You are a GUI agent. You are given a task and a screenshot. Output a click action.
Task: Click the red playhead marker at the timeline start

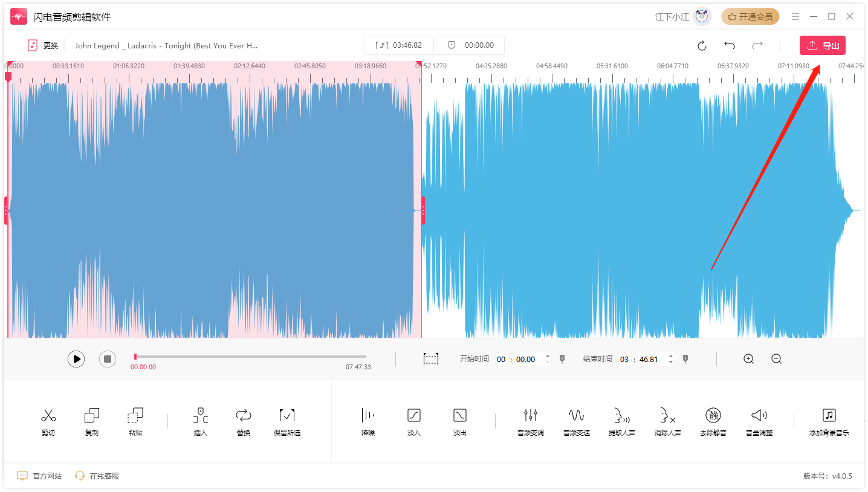pyautogui.click(x=8, y=77)
